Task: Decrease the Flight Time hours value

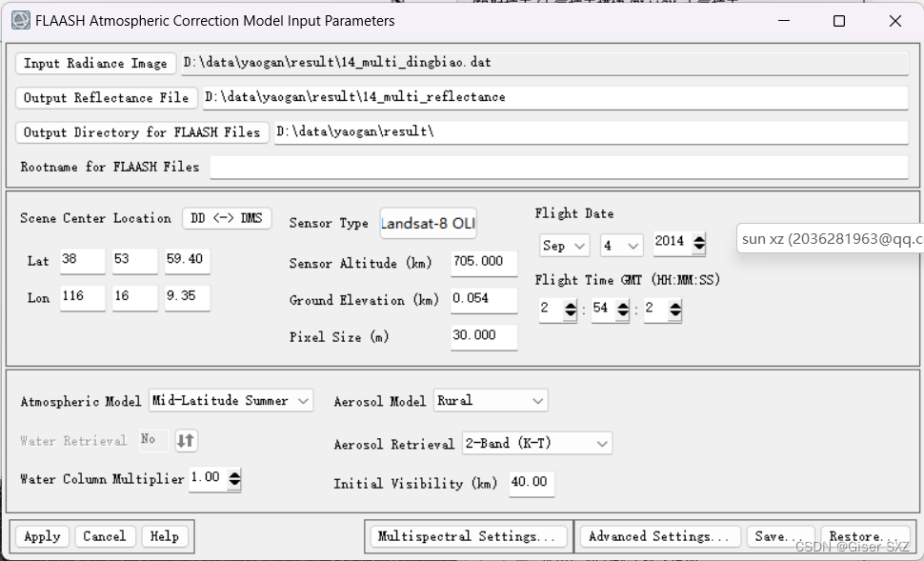Action: pos(570,315)
